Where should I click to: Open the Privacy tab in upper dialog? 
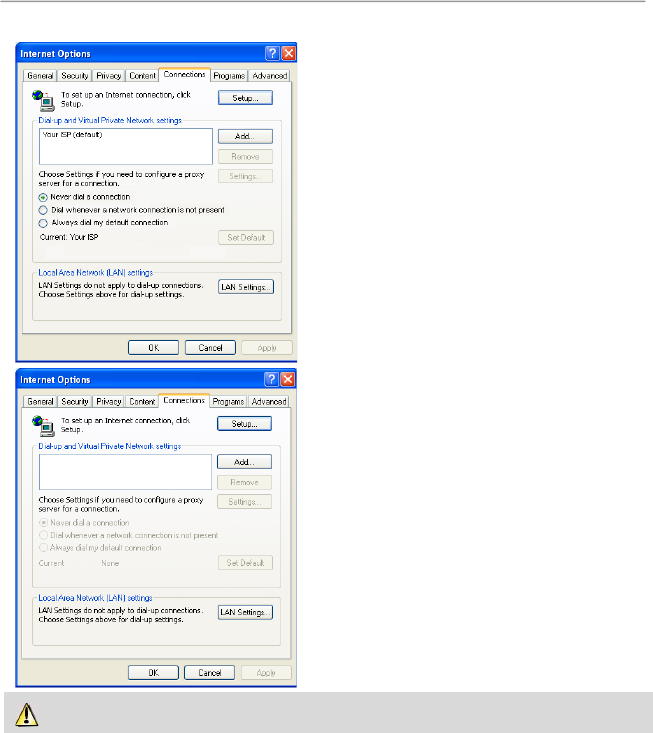pos(109,76)
